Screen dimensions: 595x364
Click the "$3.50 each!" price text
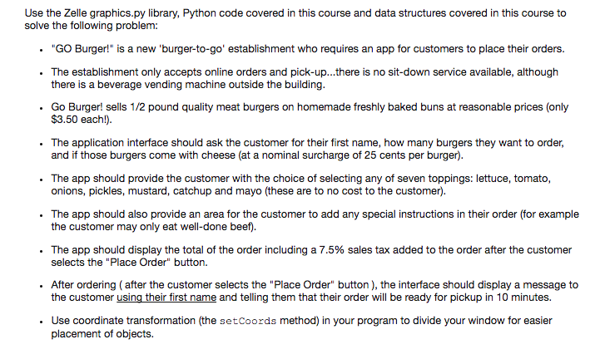click(80, 120)
